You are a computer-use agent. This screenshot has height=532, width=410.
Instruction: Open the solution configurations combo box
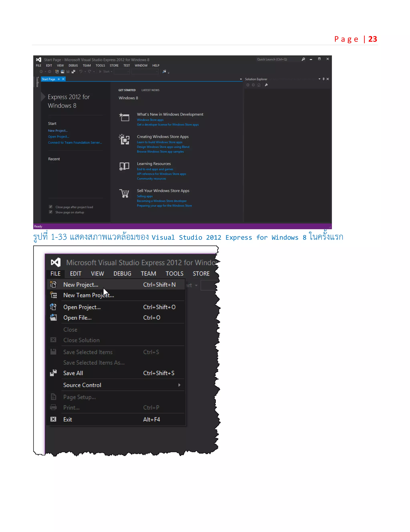point(122,72)
